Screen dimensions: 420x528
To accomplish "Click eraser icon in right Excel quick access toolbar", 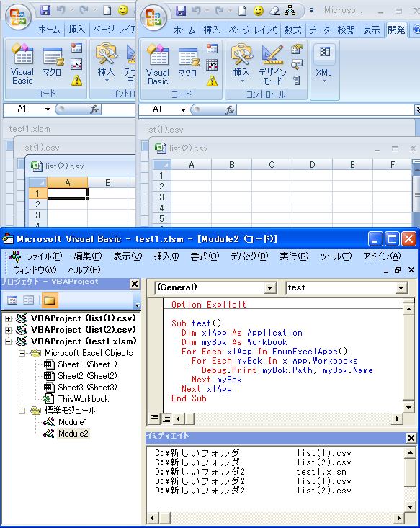I will tap(274, 11).
